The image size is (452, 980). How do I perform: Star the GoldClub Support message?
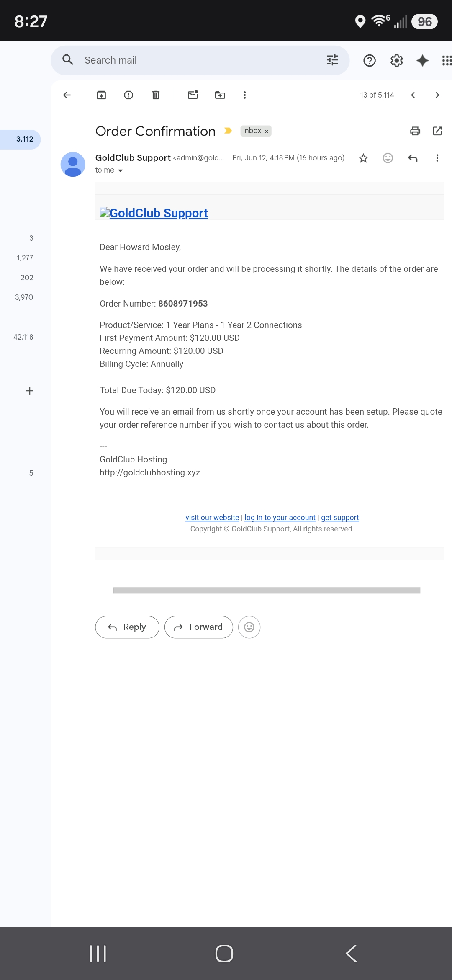point(363,158)
